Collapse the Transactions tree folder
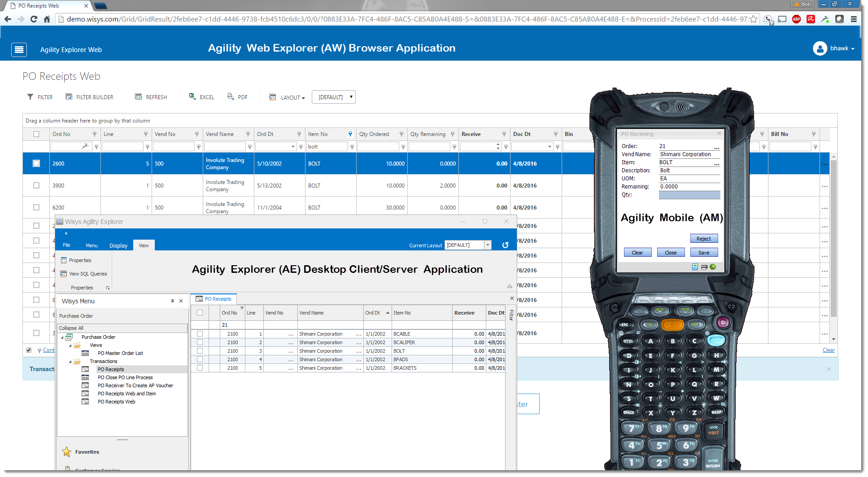The image size is (868, 477). (70, 361)
